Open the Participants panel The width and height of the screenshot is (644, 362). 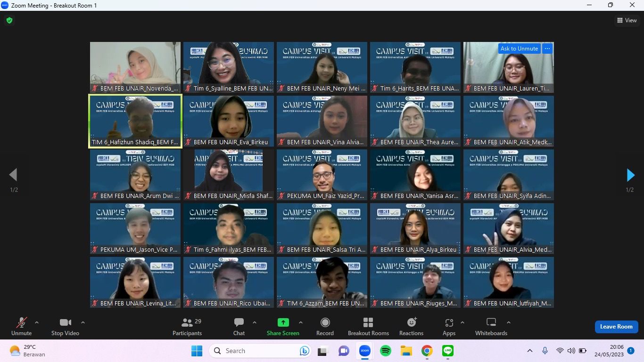click(187, 326)
